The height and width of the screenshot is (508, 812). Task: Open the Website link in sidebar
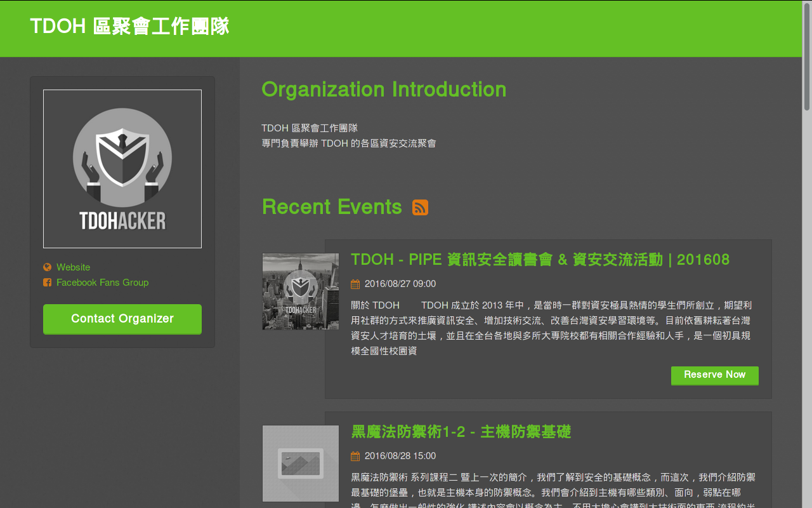pyautogui.click(x=73, y=267)
